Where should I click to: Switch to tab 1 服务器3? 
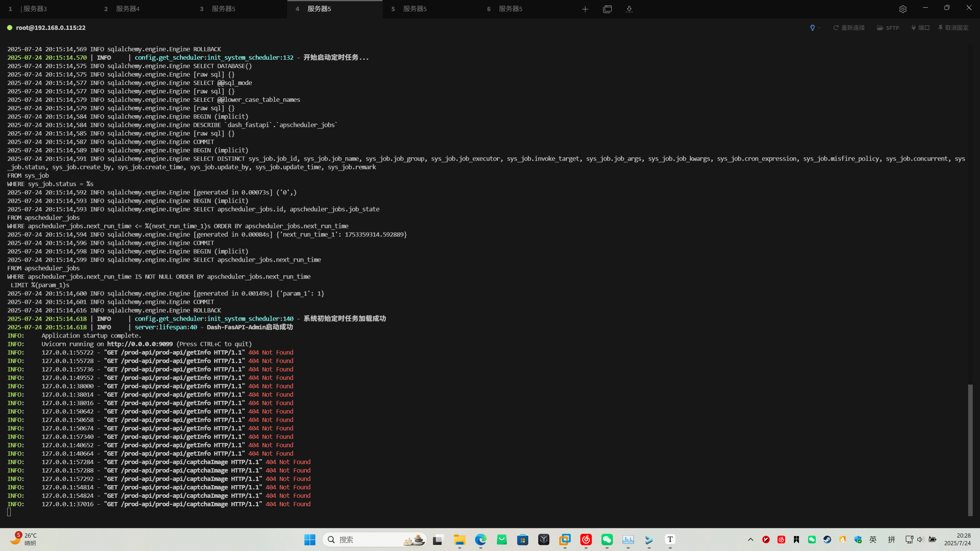(48, 9)
